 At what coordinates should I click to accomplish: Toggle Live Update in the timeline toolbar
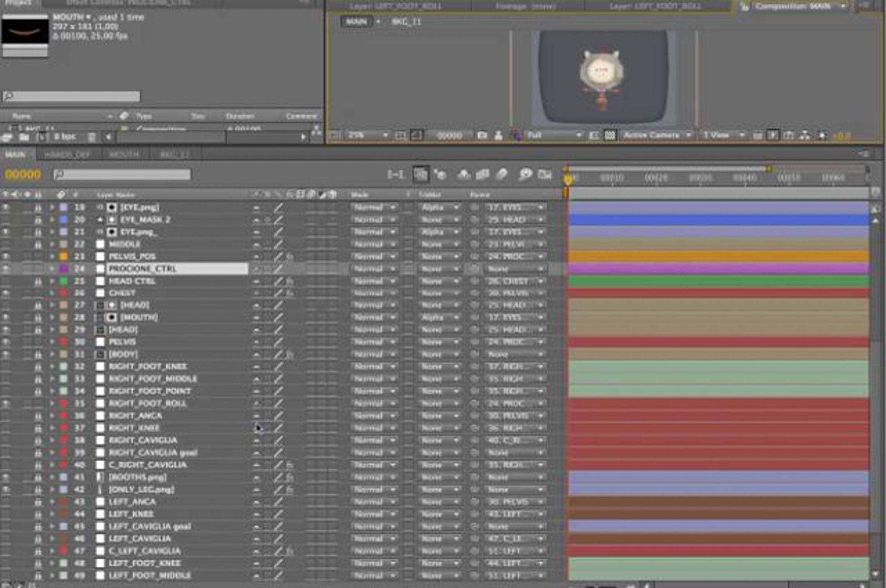(x=421, y=174)
